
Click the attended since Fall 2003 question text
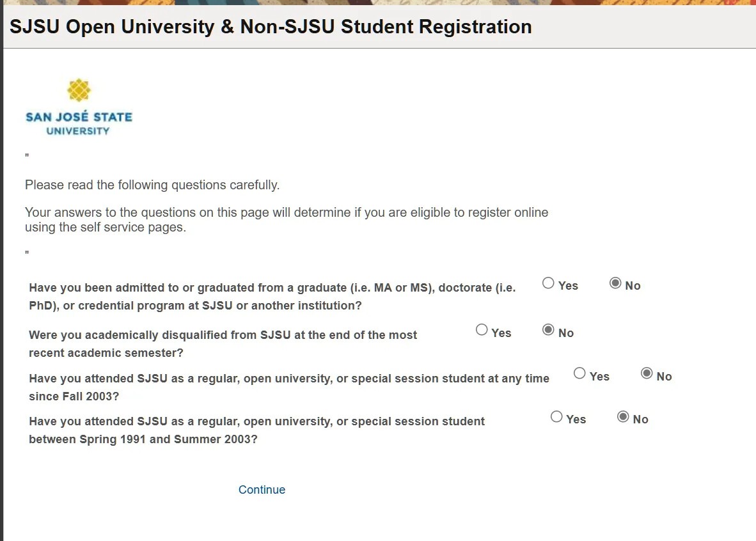tap(288, 387)
